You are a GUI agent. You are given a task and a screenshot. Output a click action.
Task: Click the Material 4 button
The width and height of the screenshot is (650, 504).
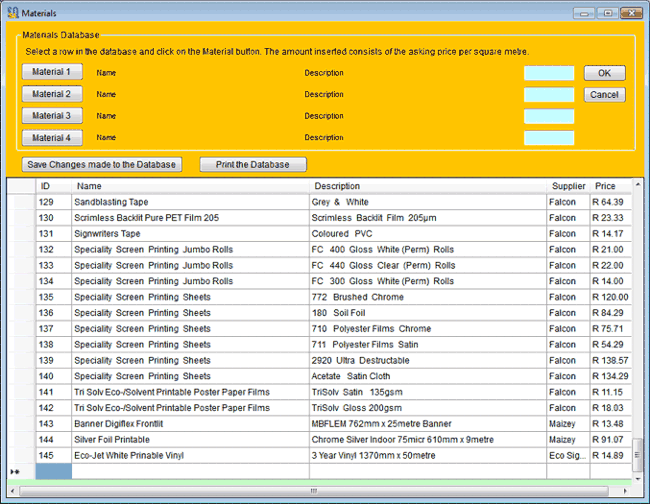pos(51,138)
